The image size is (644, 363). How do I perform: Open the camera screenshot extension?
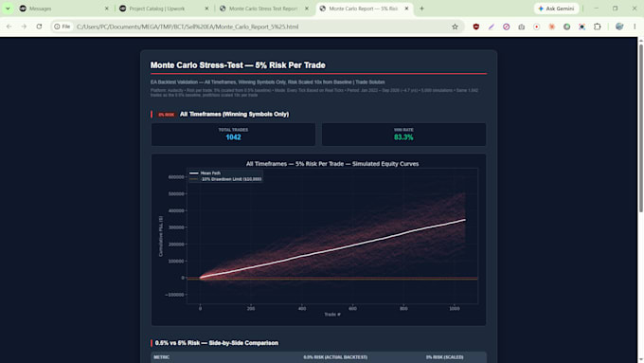(x=522, y=27)
